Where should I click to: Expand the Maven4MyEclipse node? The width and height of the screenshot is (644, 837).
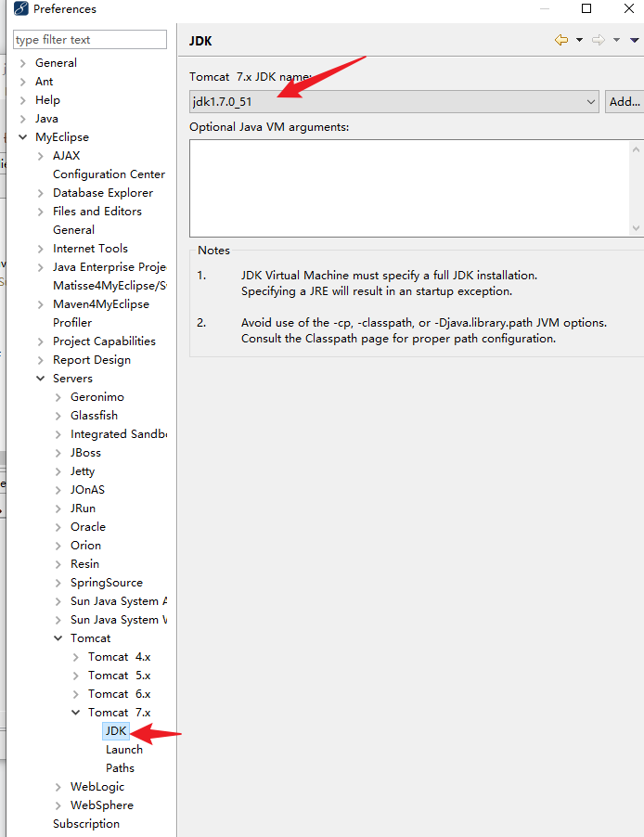coord(41,304)
